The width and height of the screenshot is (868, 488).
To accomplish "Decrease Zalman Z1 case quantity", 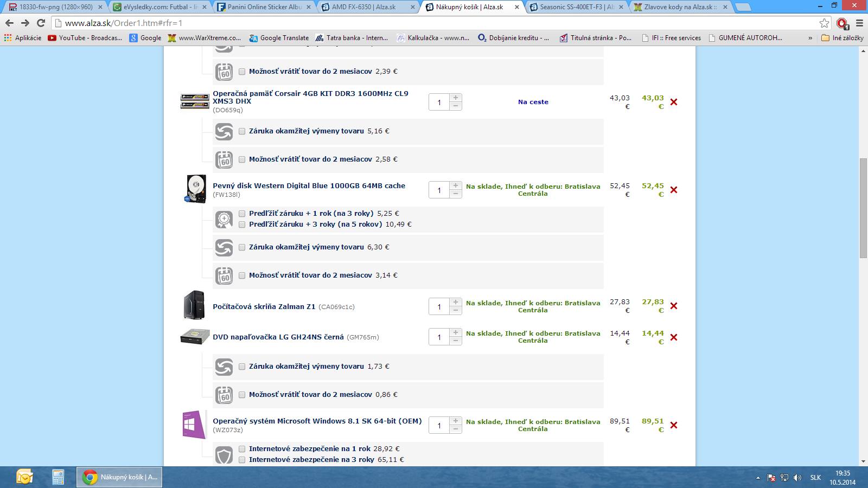I will (456, 311).
